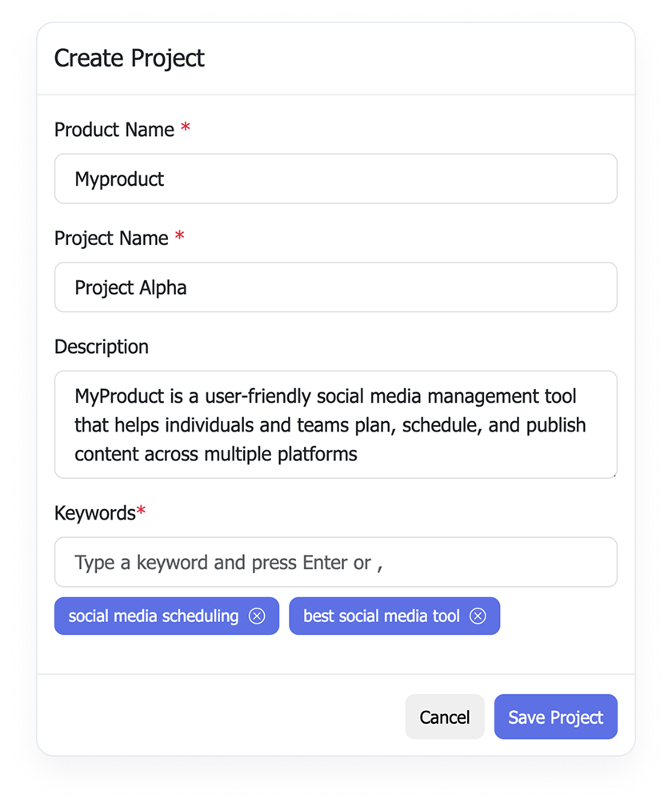
Task: Click the Save Project button
Action: click(555, 717)
